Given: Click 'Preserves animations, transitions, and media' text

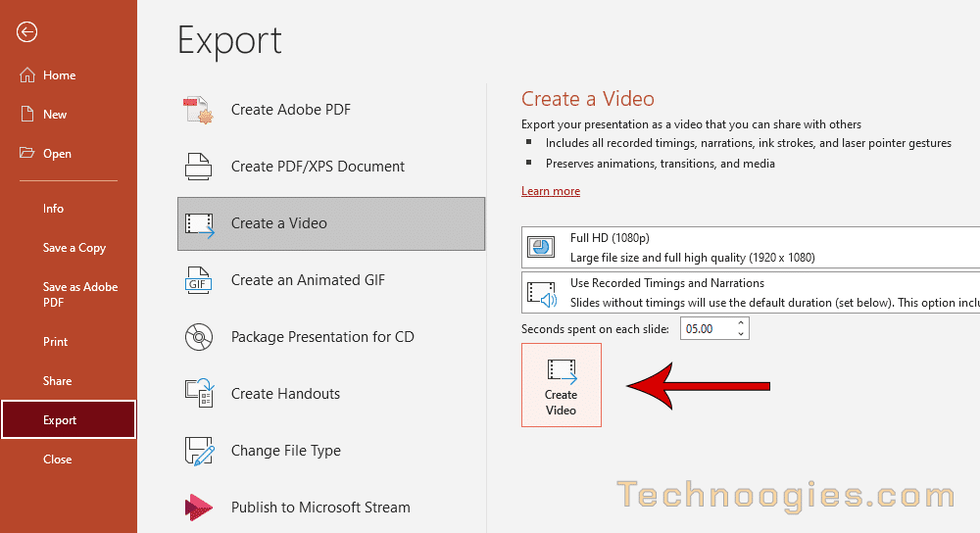Looking at the screenshot, I should pos(660,164).
